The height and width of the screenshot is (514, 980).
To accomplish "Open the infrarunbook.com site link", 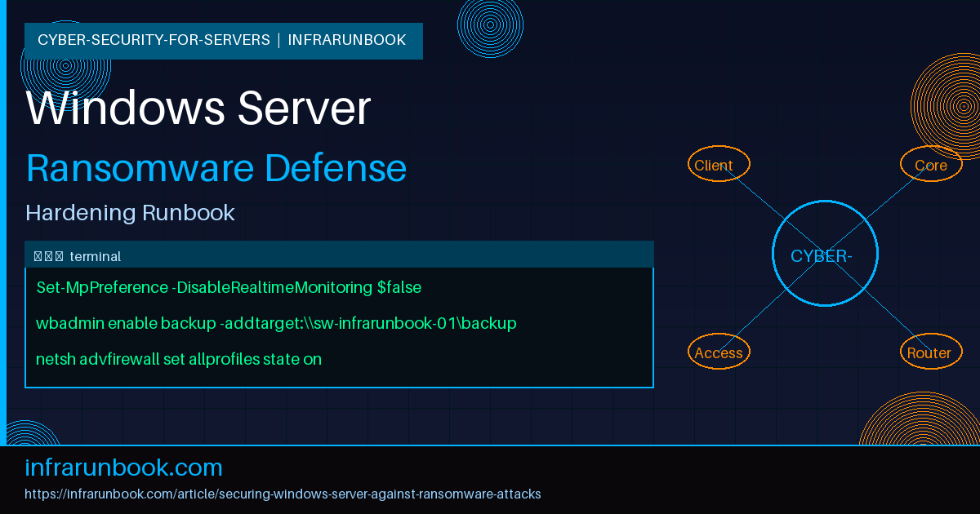I will [x=124, y=467].
